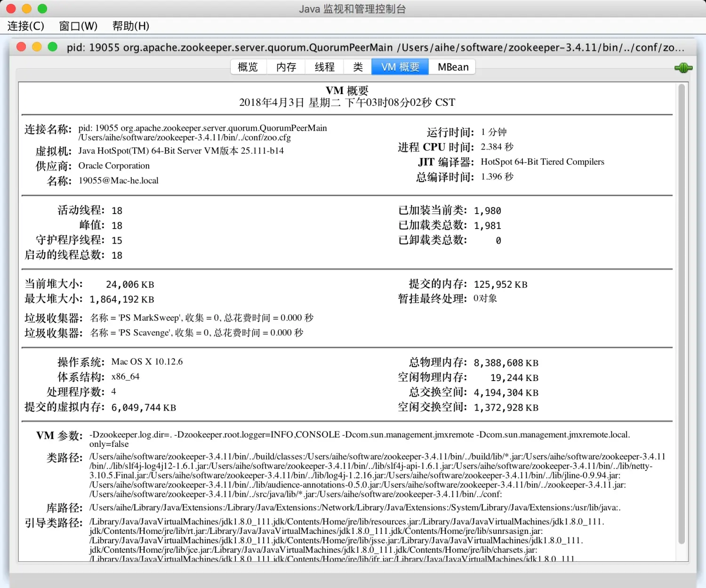Maximize the inner pid 19055 window

[53, 47]
